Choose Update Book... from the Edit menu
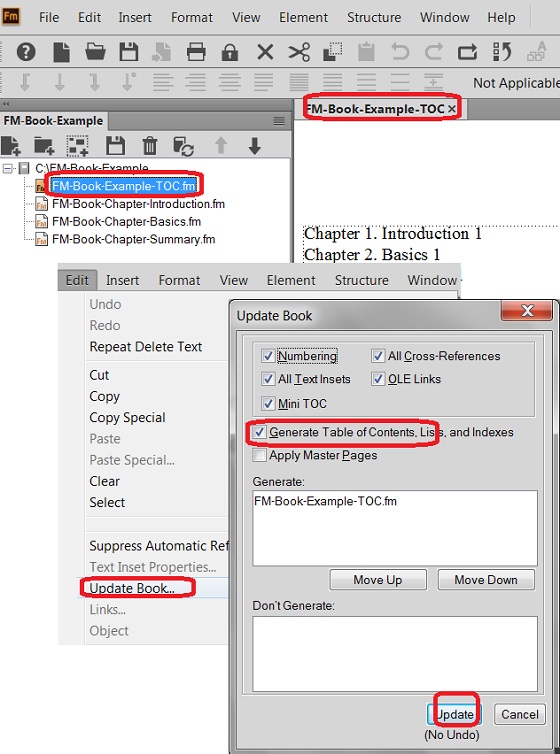Screen dimensions: 560x754 [x=132, y=588]
